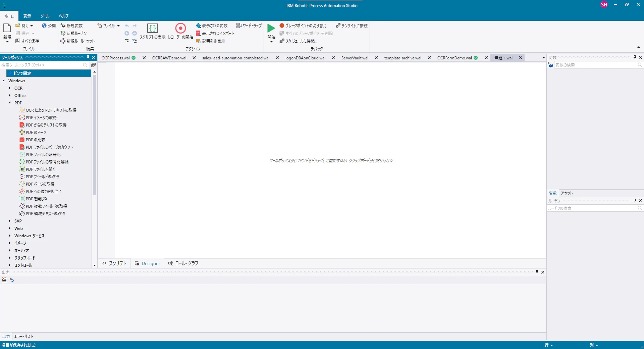Select the PDF の比較 command
The width and height of the screenshot is (644, 349).
click(x=32, y=140)
